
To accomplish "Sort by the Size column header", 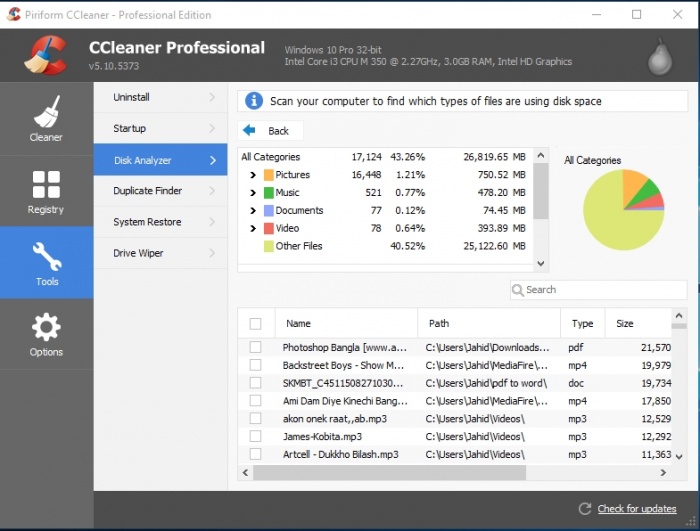I will 638,323.
